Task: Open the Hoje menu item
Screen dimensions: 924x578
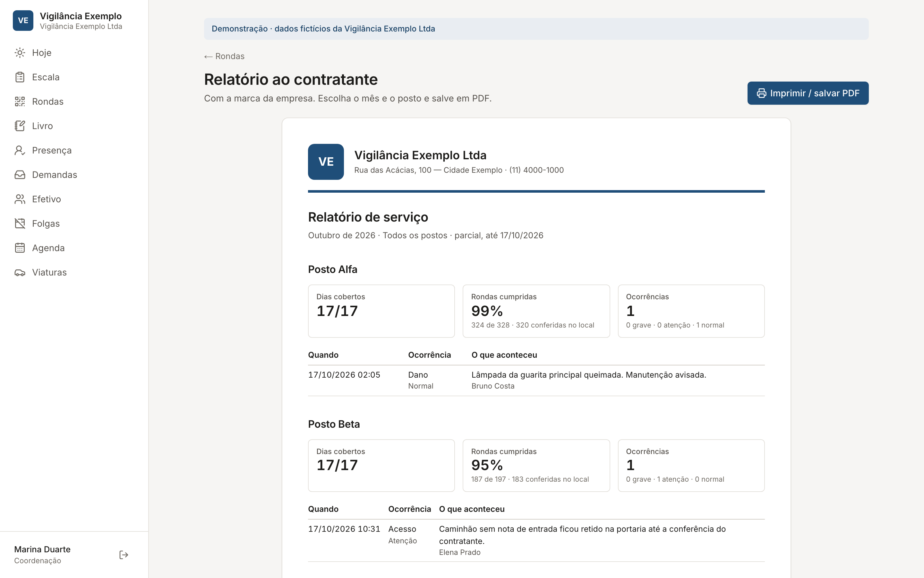Action: tap(74, 53)
